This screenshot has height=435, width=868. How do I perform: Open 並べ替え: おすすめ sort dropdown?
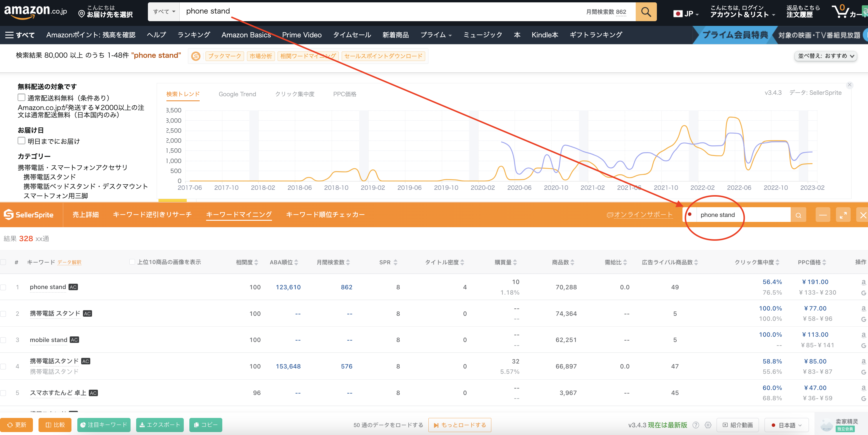(x=826, y=56)
